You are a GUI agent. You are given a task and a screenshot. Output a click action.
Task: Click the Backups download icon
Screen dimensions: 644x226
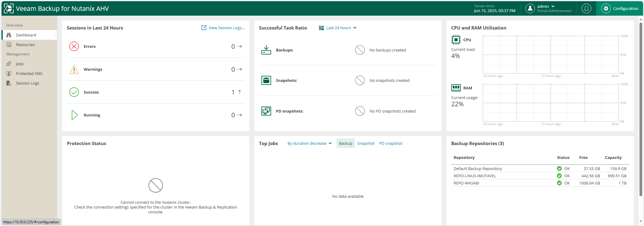(x=266, y=50)
